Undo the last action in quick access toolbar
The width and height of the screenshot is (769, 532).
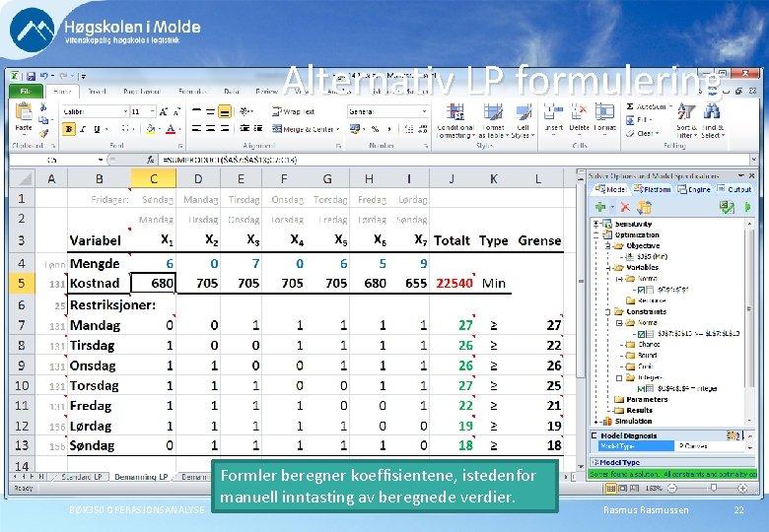[x=44, y=76]
